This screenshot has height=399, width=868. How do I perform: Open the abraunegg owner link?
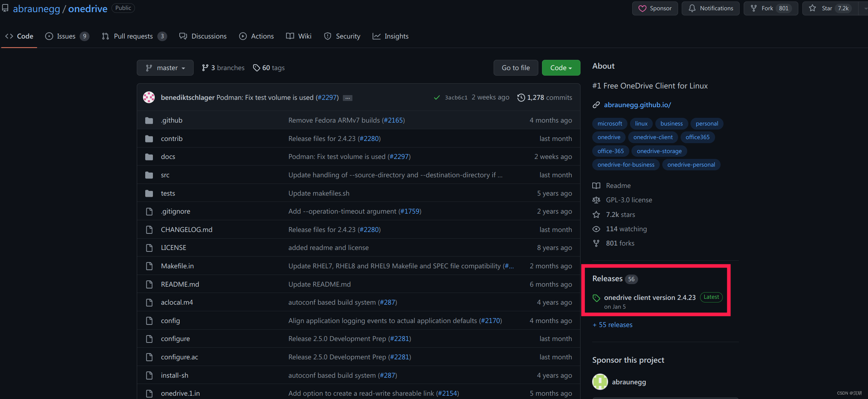tap(36, 8)
